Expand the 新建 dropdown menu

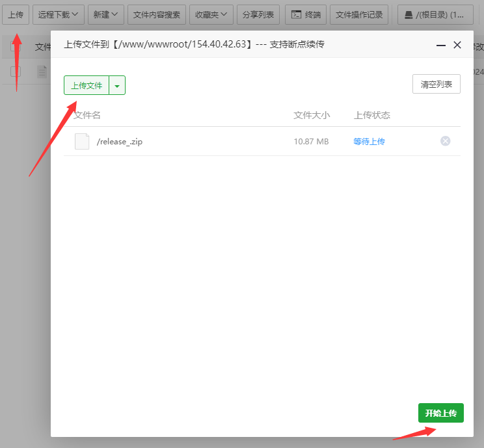pyautogui.click(x=105, y=14)
